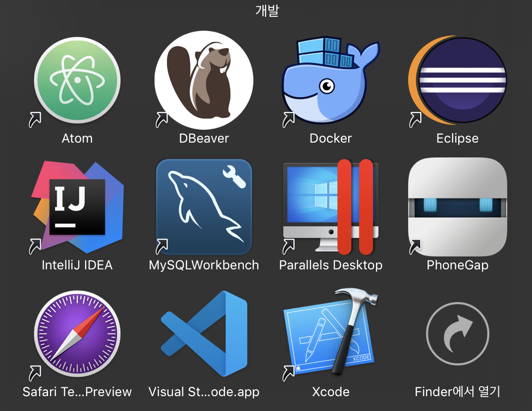Click the Xcode label
Viewport: 532px width, 411px height.
click(x=330, y=392)
